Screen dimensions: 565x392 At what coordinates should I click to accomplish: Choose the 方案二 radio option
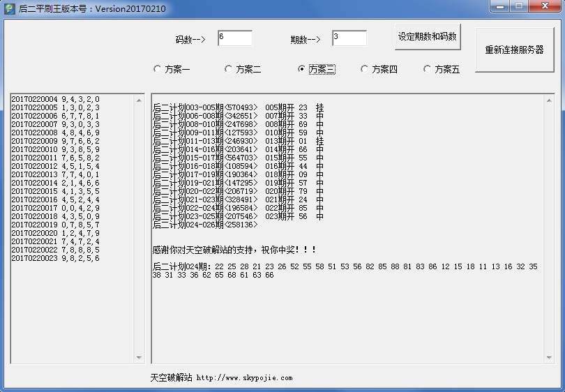tap(228, 69)
